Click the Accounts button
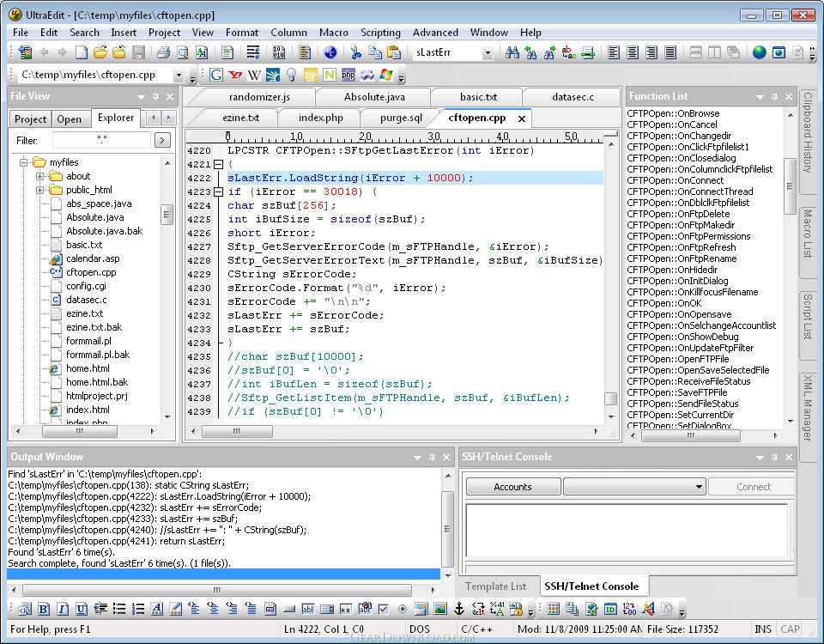The height and width of the screenshot is (644, 824). click(513, 487)
